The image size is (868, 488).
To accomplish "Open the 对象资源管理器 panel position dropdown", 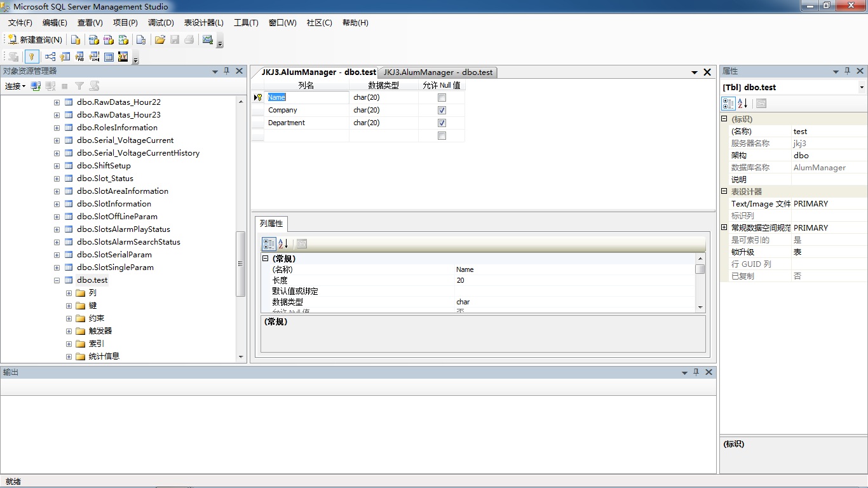I will point(215,71).
